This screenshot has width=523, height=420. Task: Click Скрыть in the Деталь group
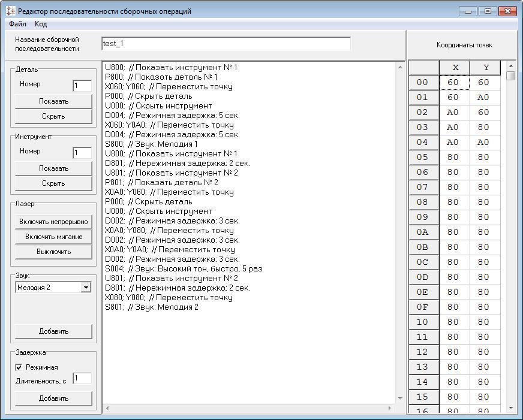tap(53, 116)
